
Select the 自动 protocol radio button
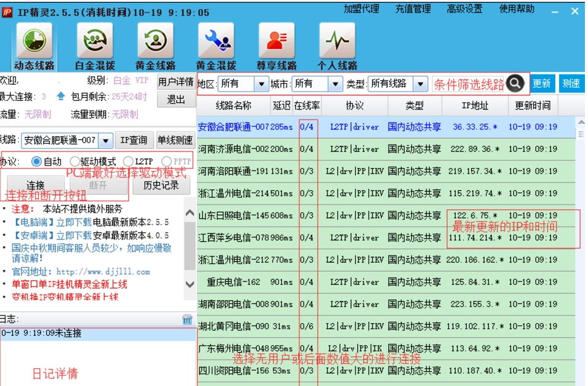(36, 162)
